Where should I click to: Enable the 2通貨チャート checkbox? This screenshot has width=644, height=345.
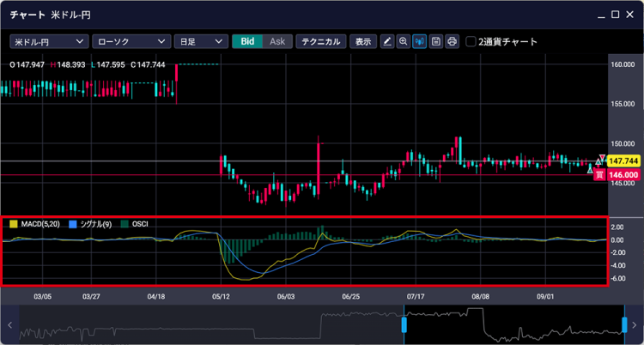pyautogui.click(x=471, y=41)
